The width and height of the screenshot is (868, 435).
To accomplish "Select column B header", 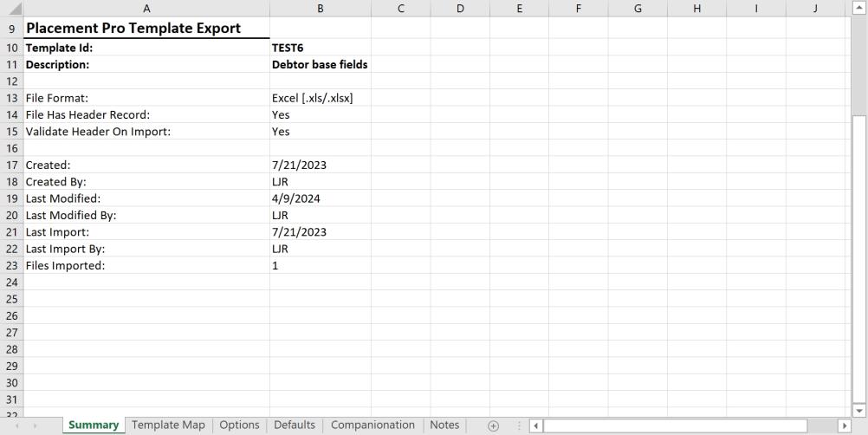I will click(x=321, y=9).
